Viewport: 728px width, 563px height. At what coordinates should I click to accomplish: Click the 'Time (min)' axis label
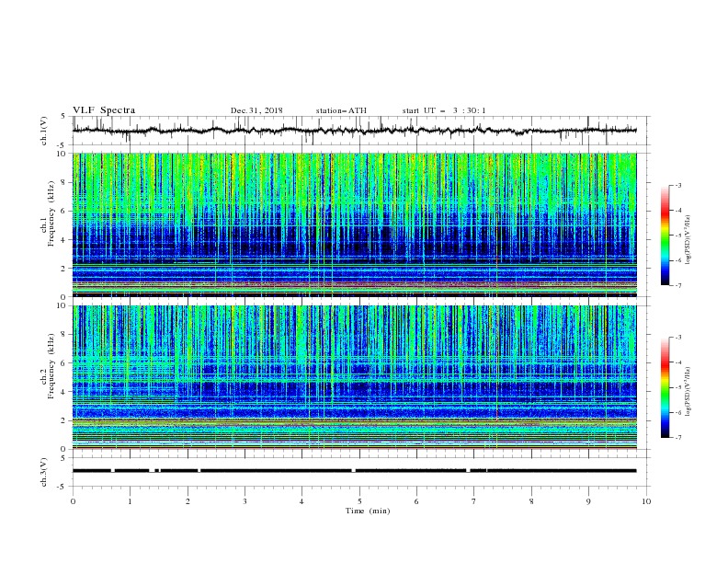tap(368, 511)
